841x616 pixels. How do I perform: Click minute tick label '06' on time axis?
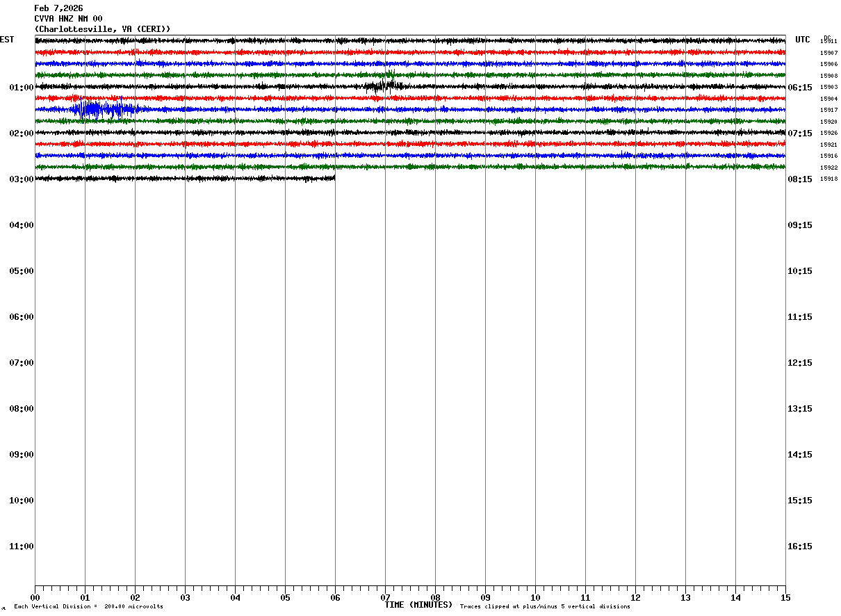(x=335, y=598)
